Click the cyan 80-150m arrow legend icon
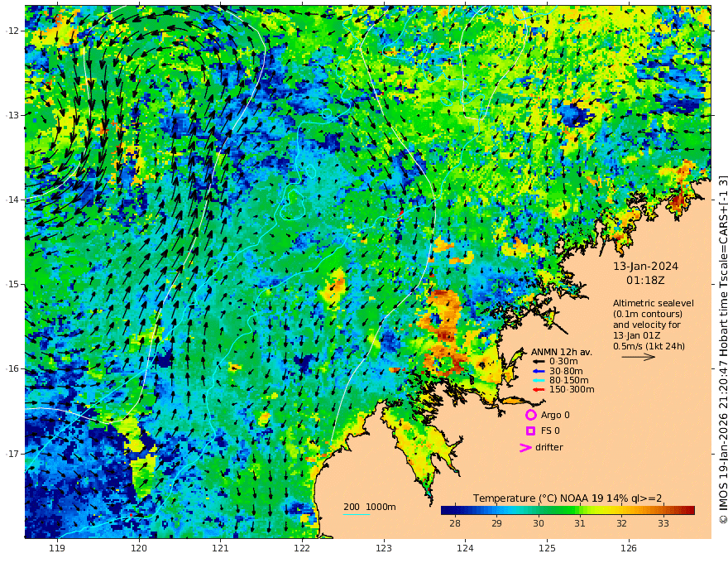Viewport: 728px width, 563px height. point(538,380)
